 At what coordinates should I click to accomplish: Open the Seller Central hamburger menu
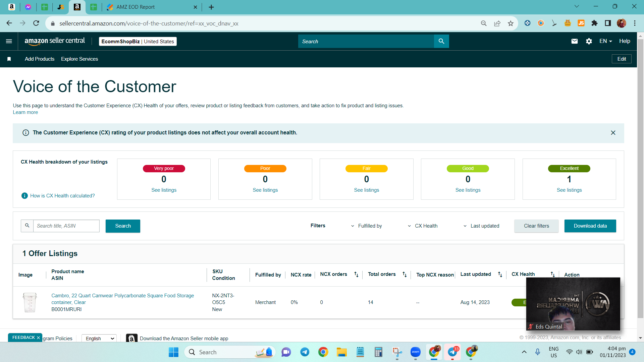point(9,41)
